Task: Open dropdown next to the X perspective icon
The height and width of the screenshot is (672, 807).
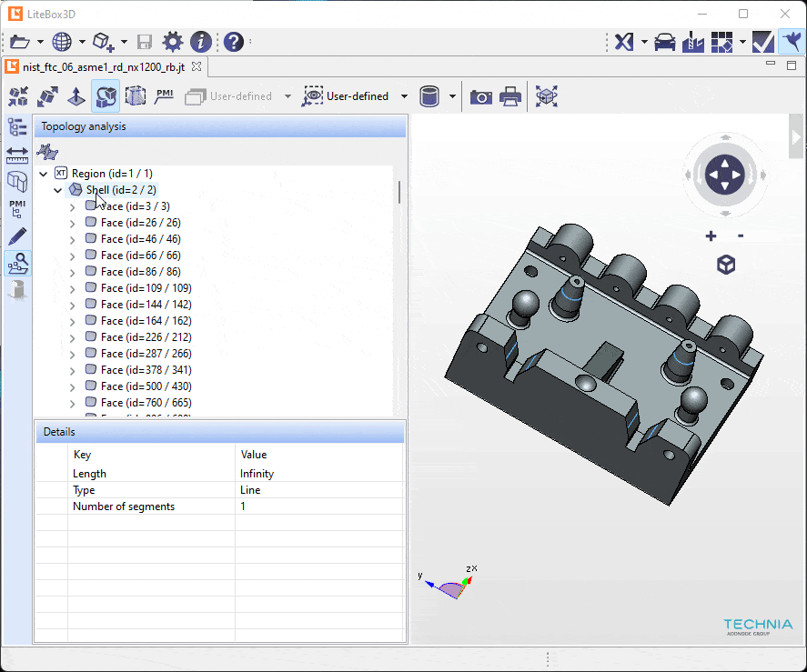Action: click(x=644, y=42)
